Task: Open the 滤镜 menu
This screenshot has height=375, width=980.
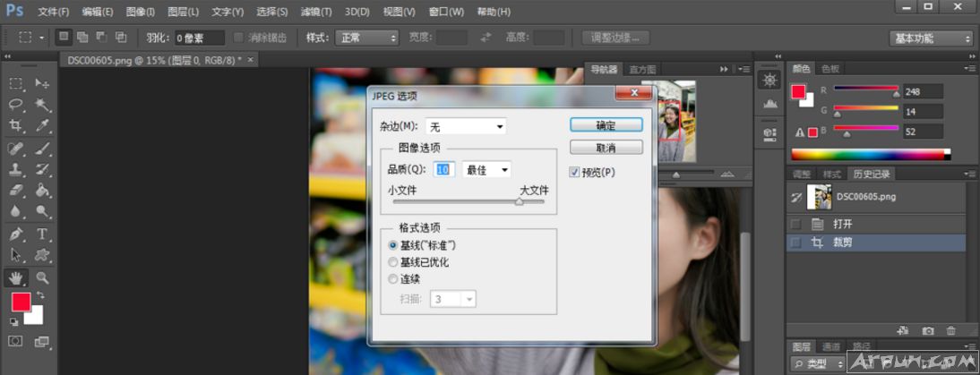Action: (319, 12)
